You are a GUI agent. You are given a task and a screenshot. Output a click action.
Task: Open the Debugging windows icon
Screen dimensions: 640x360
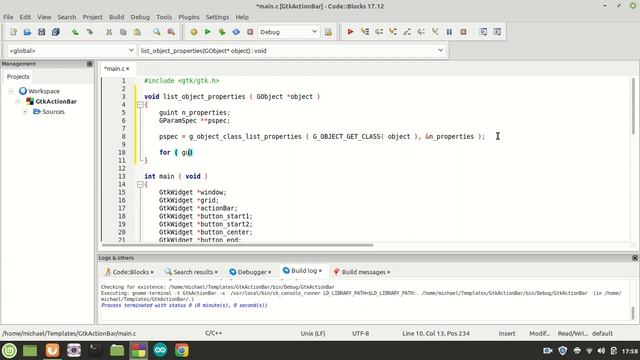(483, 32)
